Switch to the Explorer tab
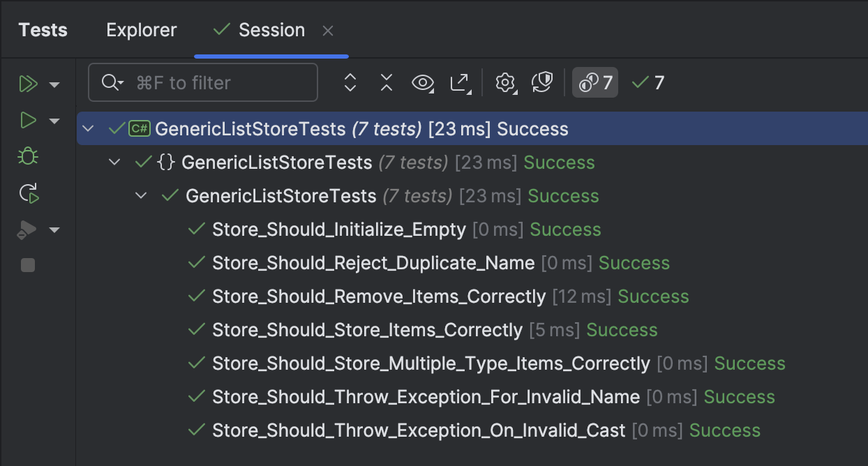The width and height of the screenshot is (868, 466). click(x=141, y=29)
